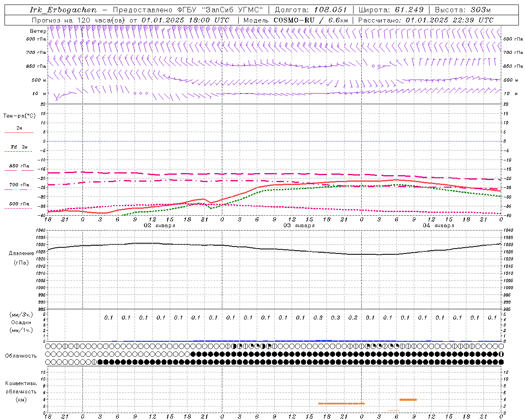Image resolution: width=525 pixels, height=420 pixels.
Task: Click the forecast length text Прогноз на 120 часа(ов)
Action: pos(79,20)
